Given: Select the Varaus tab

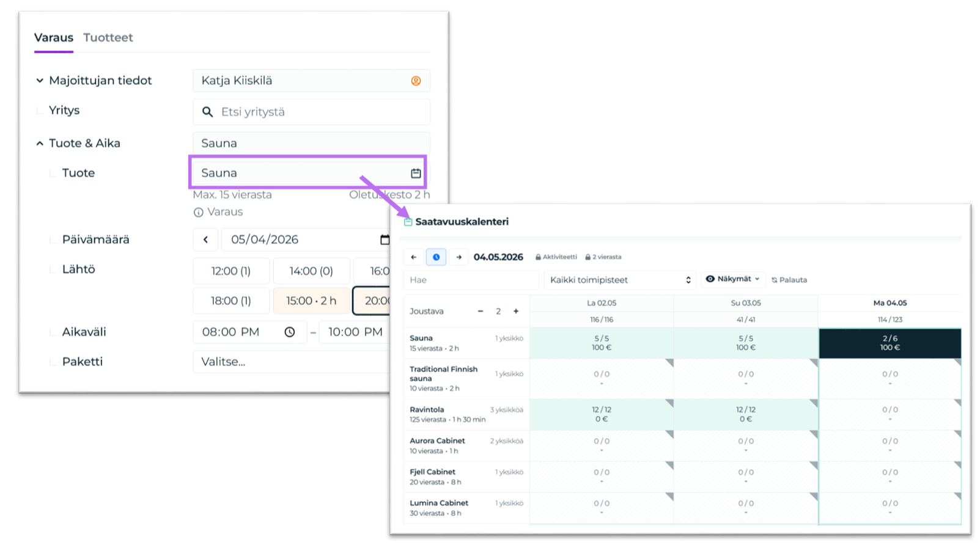Looking at the screenshot, I should tap(54, 37).
